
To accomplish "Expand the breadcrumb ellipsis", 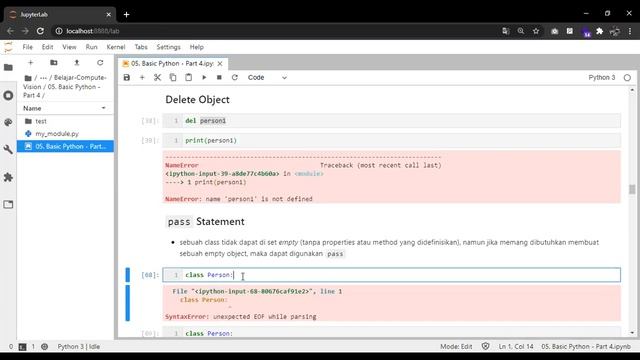I will point(43,78).
